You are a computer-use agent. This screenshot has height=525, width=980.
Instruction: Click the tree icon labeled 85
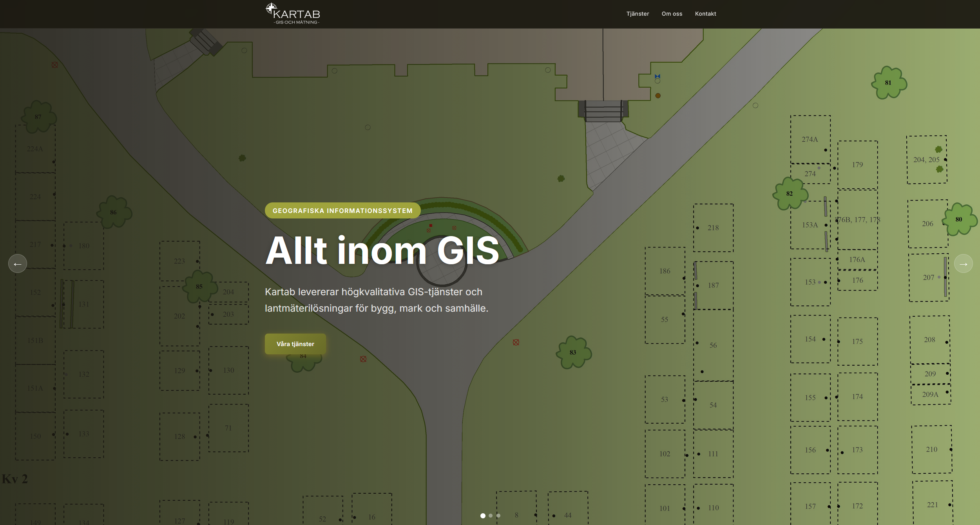(x=199, y=287)
